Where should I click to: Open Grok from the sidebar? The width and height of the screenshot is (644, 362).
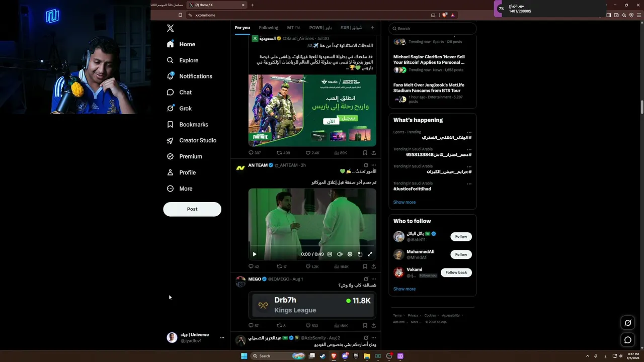click(x=179, y=109)
